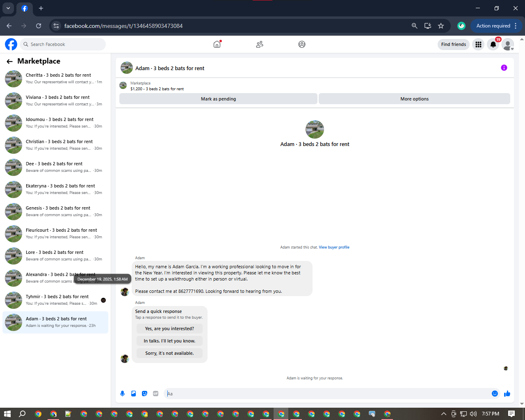The height and width of the screenshot is (420, 525).
Task: Open the Facebook Home icon
Action: [x=217, y=44]
